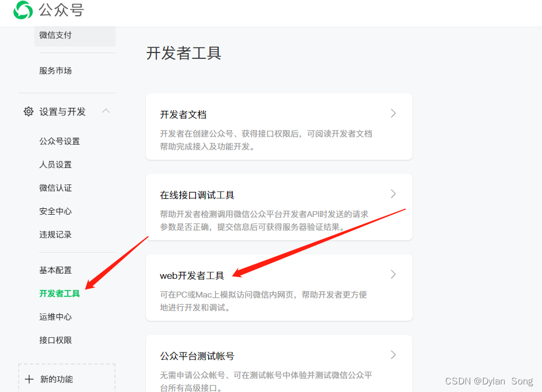This screenshot has width=542, height=392.
Task: Click the gear icon beside 设置与开发
Action: tap(29, 111)
